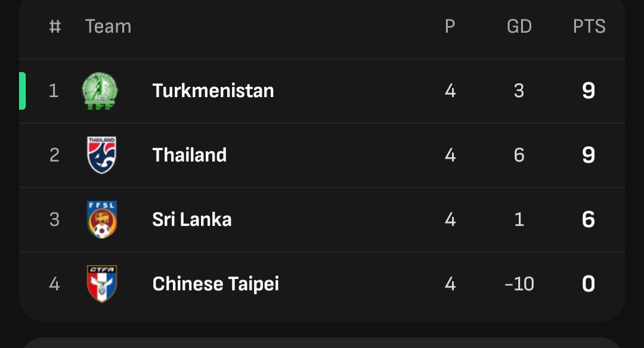
Task: Click Thailand's goal difference value
Action: click(x=519, y=155)
